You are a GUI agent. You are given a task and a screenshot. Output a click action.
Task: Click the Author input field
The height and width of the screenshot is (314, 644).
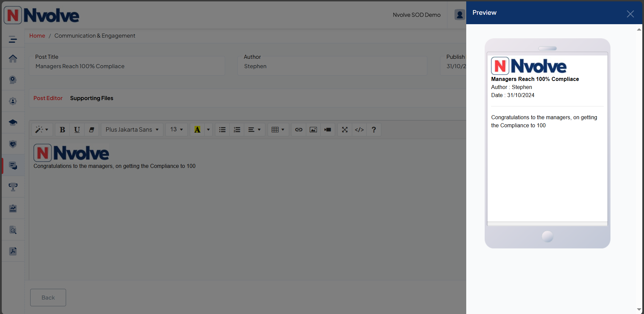[x=332, y=66]
